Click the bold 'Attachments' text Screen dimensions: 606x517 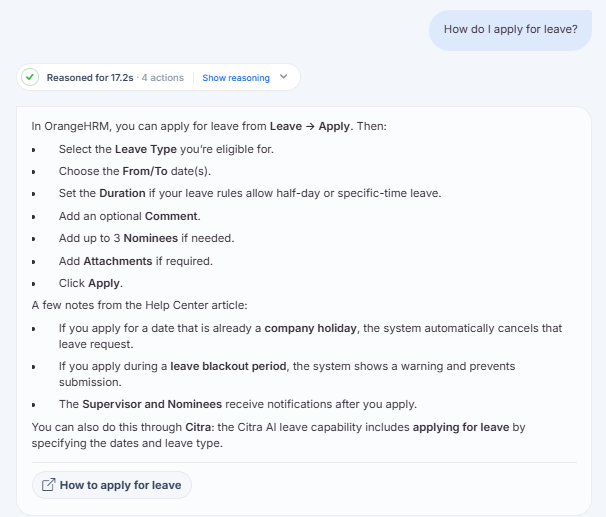click(x=118, y=261)
